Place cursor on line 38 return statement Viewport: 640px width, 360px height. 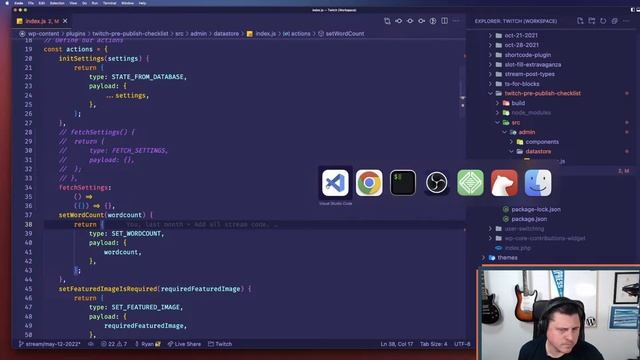pos(85,224)
